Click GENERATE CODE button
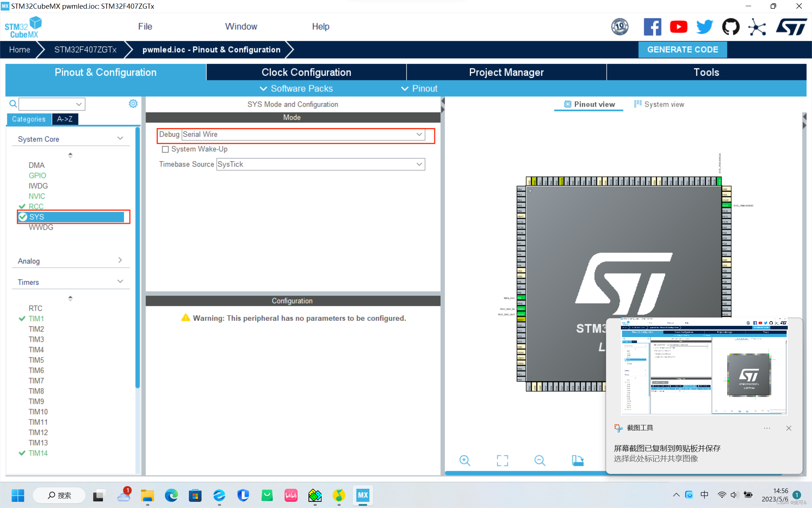Screen dimensions: 812x508 tap(683, 50)
